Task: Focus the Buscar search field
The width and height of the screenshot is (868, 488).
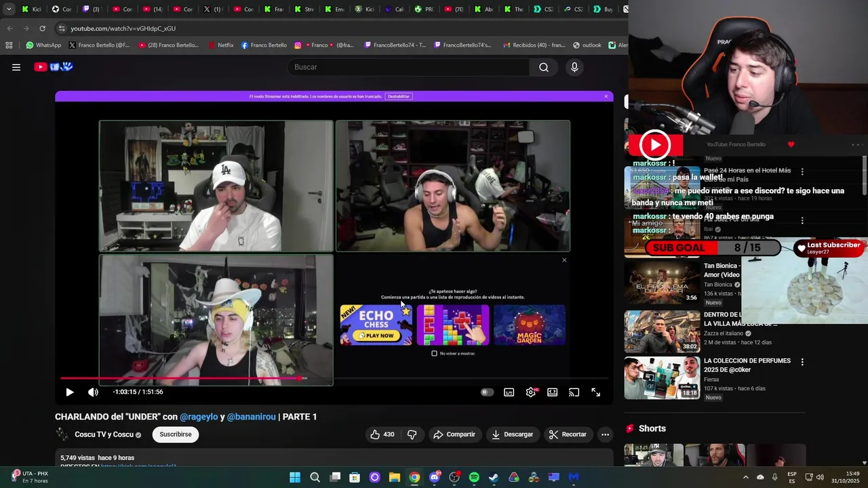Action: [x=409, y=67]
